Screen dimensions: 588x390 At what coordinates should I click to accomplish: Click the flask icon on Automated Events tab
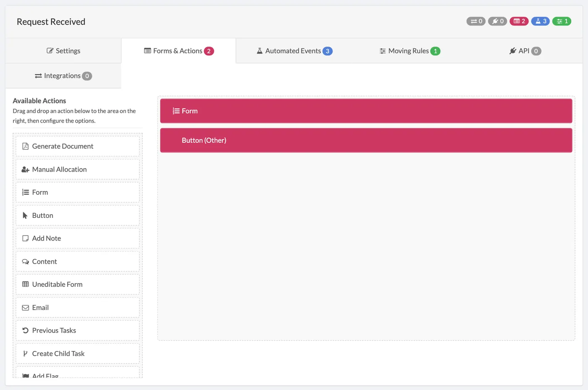(260, 51)
